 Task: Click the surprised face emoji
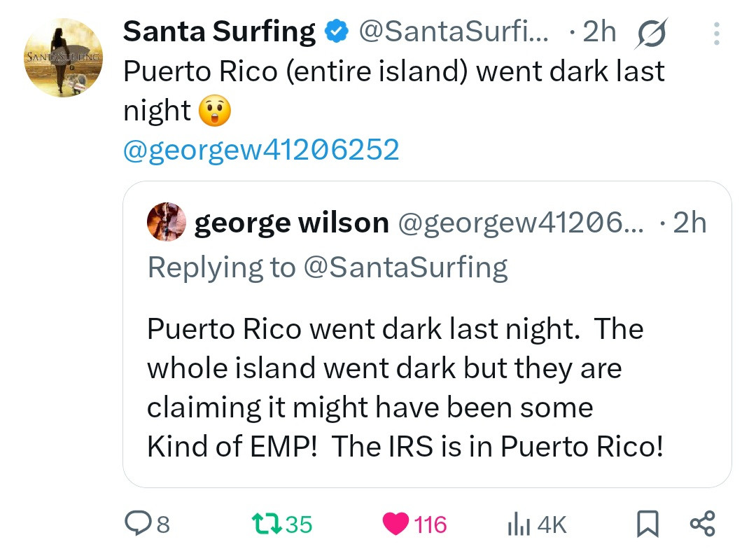(x=215, y=111)
